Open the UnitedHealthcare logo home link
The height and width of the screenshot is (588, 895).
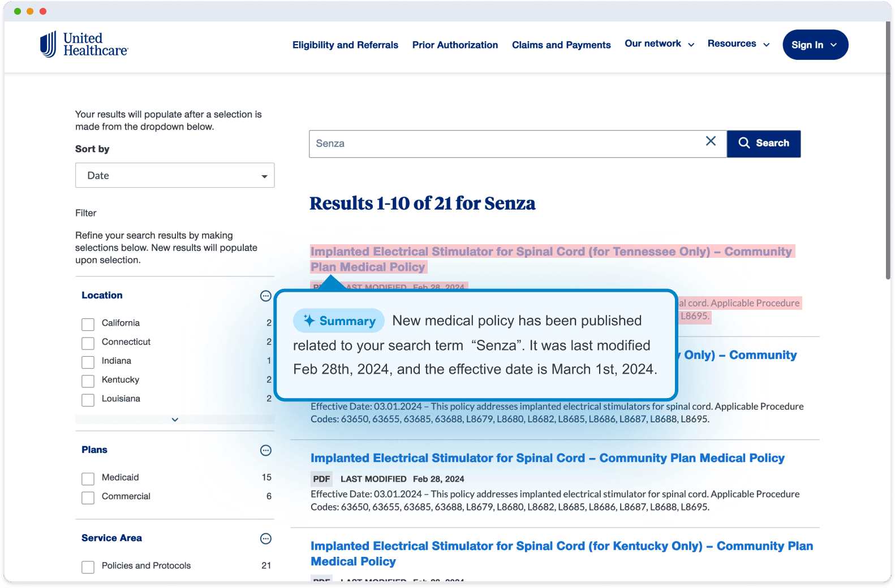tap(84, 44)
